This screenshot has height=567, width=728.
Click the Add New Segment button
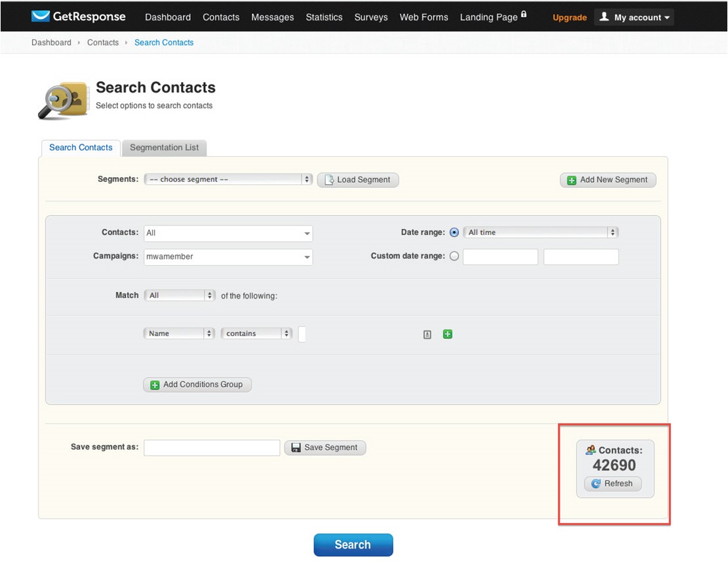608,180
